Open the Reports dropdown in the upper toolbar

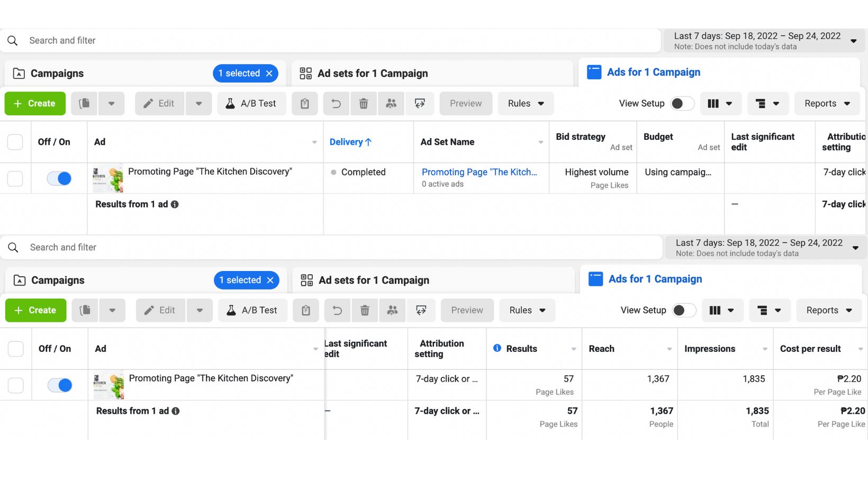(827, 104)
